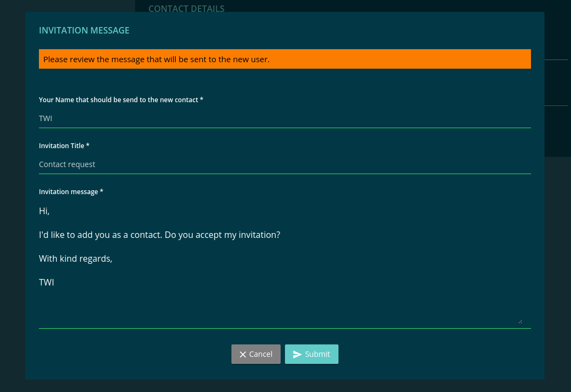Focus the Invitation Title input field

pos(285,164)
